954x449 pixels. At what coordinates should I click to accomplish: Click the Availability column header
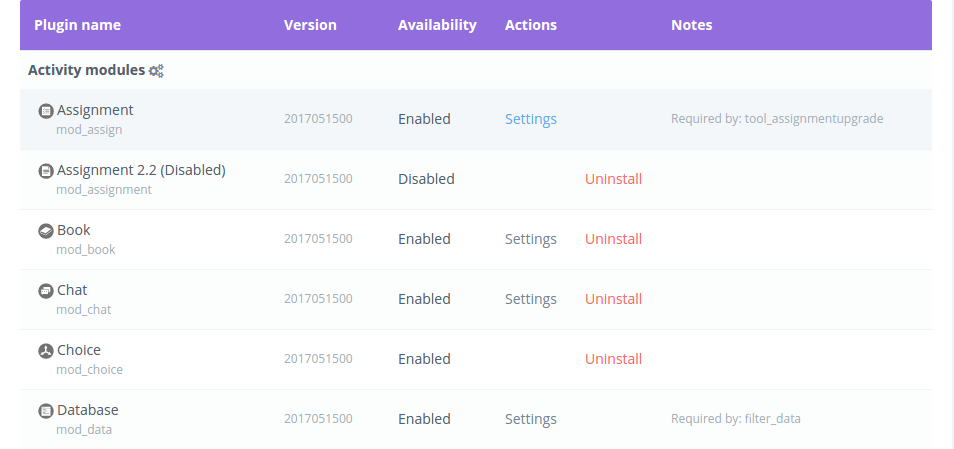click(x=437, y=25)
